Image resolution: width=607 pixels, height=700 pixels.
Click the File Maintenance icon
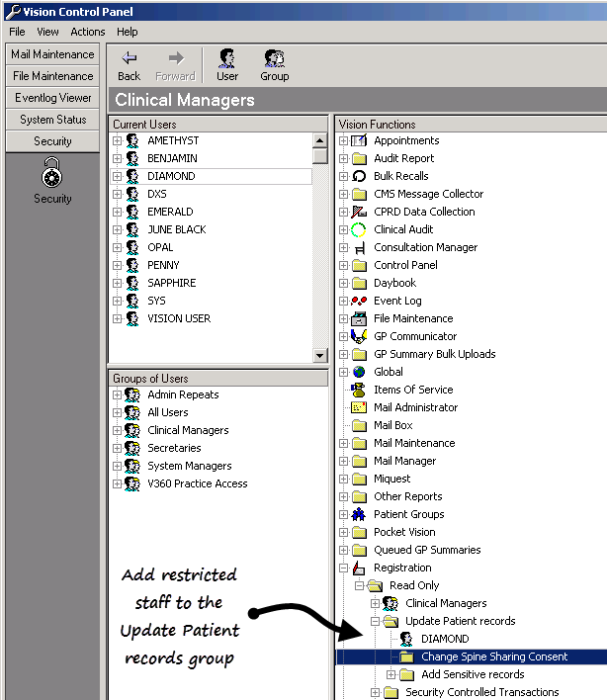click(359, 318)
